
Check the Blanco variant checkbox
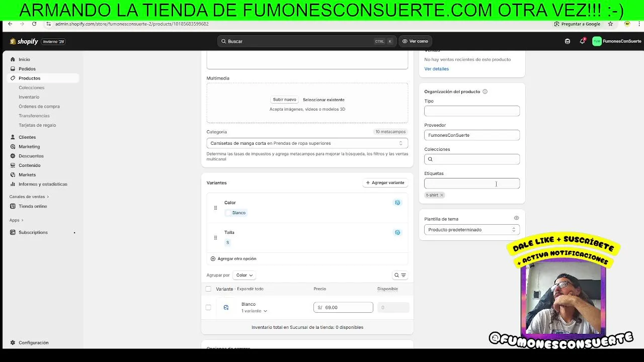(x=208, y=307)
